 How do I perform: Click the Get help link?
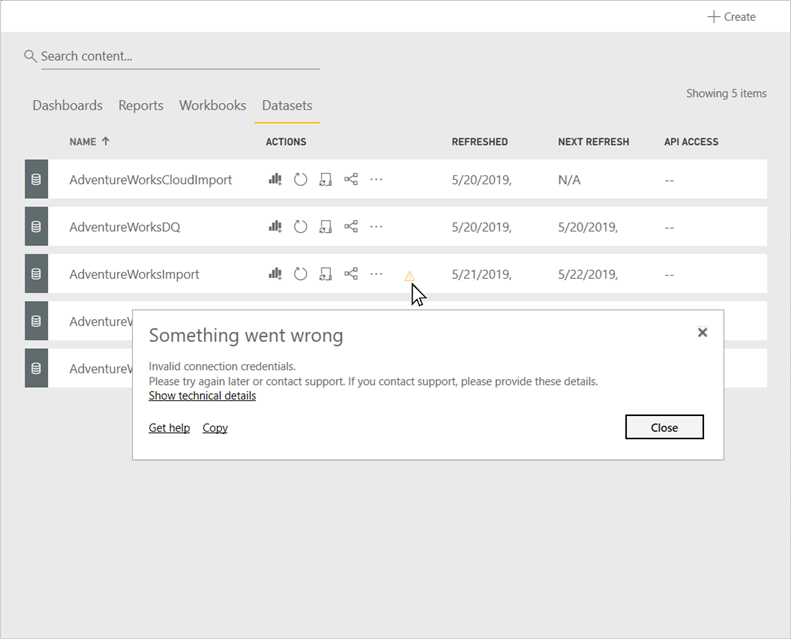[x=169, y=428]
